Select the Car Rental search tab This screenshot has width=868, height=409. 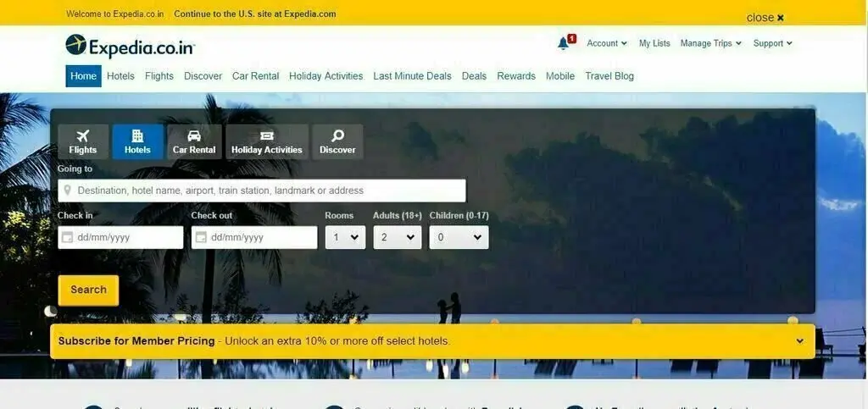194,141
